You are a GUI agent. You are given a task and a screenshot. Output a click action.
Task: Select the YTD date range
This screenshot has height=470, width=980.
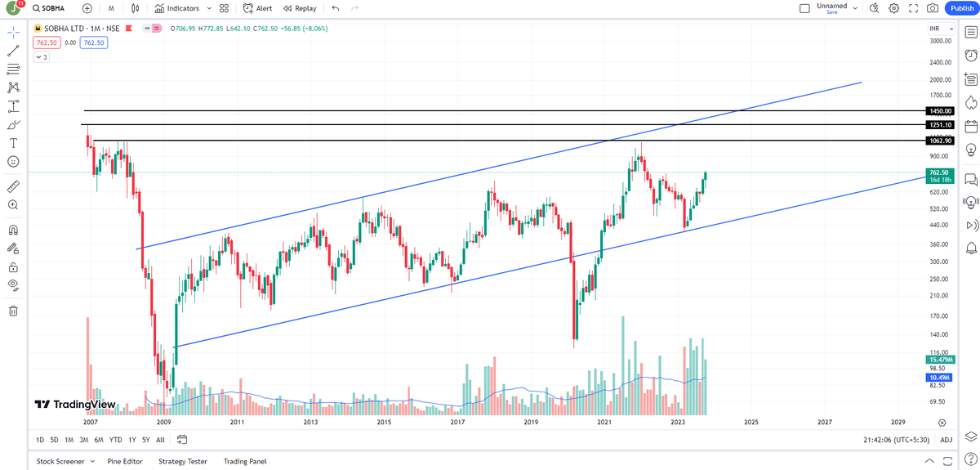pos(116,440)
